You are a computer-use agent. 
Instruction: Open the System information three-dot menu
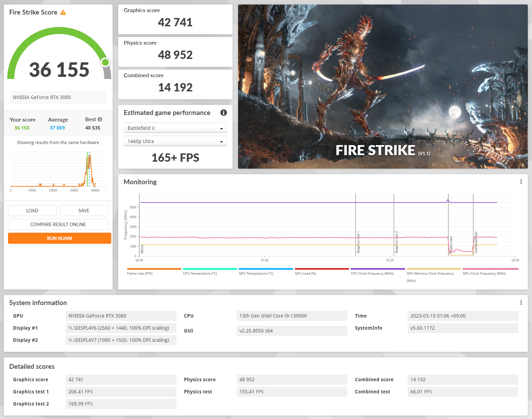coord(521,303)
